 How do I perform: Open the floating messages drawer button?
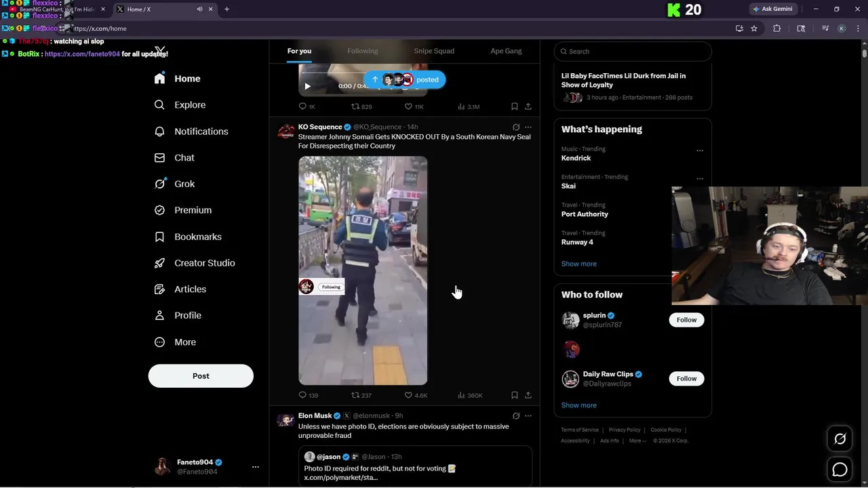pos(840,469)
